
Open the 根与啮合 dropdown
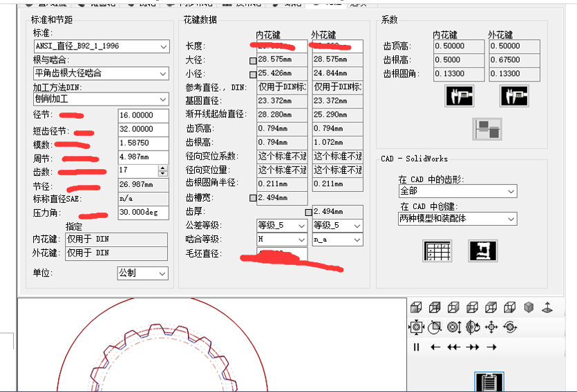pos(101,73)
